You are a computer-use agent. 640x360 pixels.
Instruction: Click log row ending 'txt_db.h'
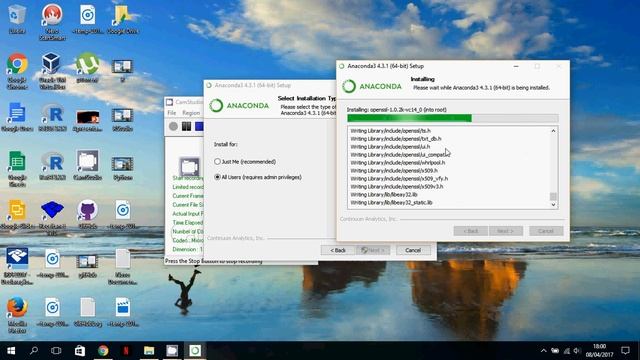pyautogui.click(x=396, y=139)
